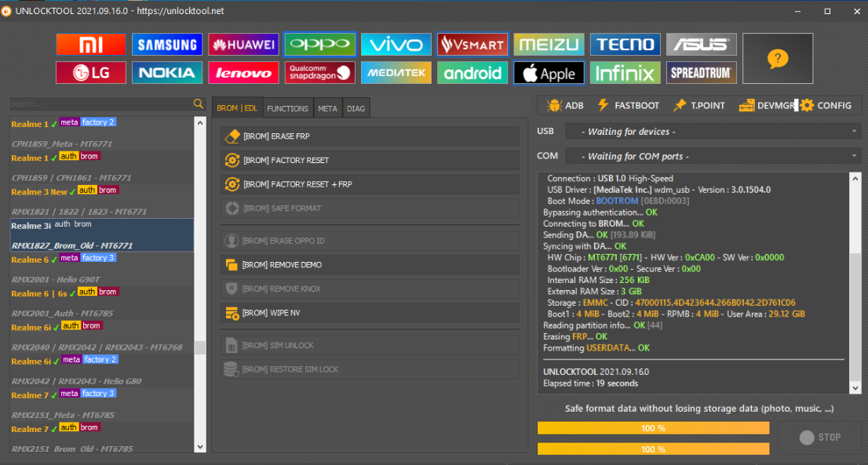Click the search magnifier icon in model list
868x465 pixels.
pyautogui.click(x=199, y=104)
